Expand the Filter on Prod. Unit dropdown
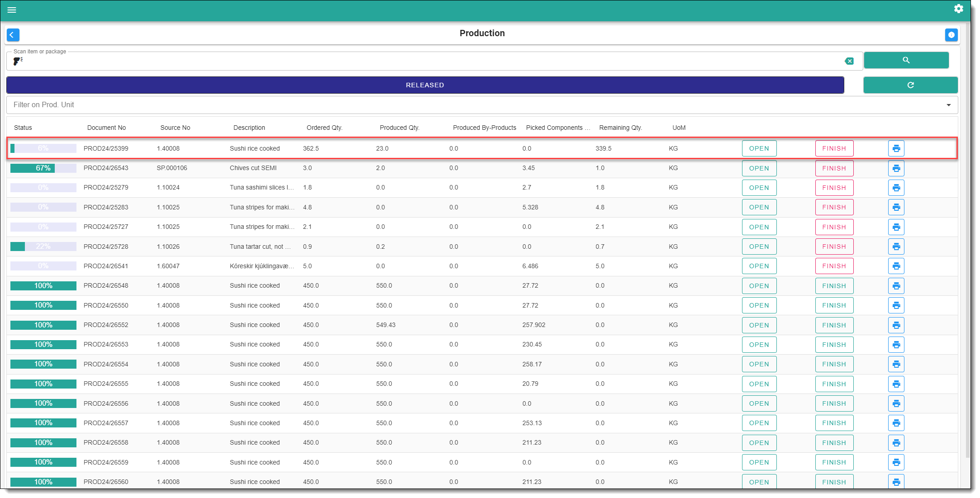Viewport: 980px width, 498px height. 948,105
